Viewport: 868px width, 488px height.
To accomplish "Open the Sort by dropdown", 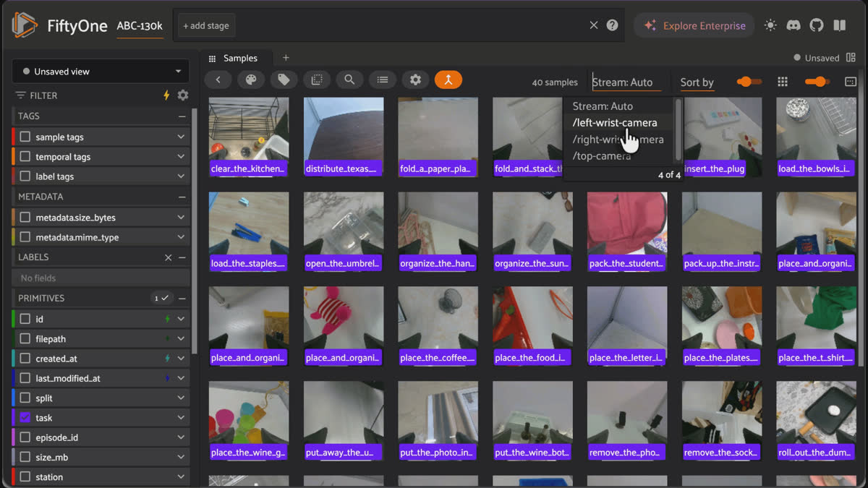I will tap(697, 82).
